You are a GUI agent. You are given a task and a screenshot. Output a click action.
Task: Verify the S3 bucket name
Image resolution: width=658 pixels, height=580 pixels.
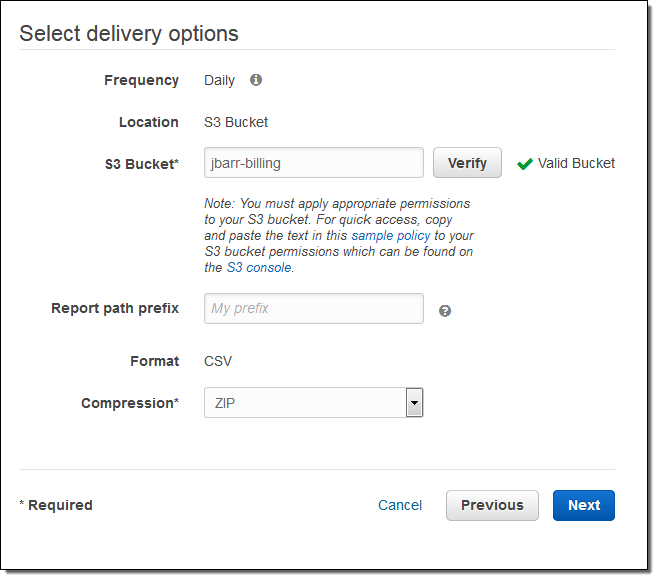(x=467, y=163)
